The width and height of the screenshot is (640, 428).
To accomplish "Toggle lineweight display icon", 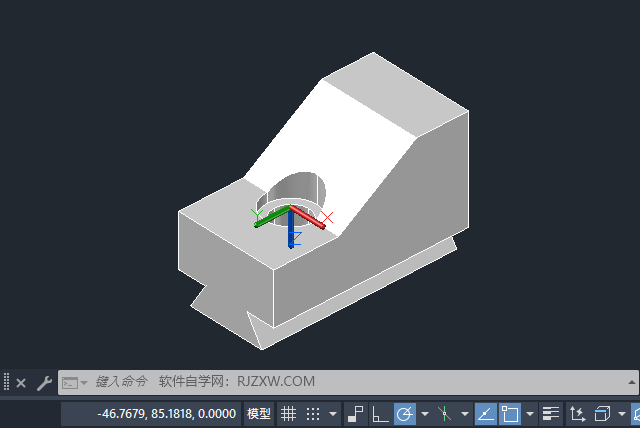I will [551, 414].
